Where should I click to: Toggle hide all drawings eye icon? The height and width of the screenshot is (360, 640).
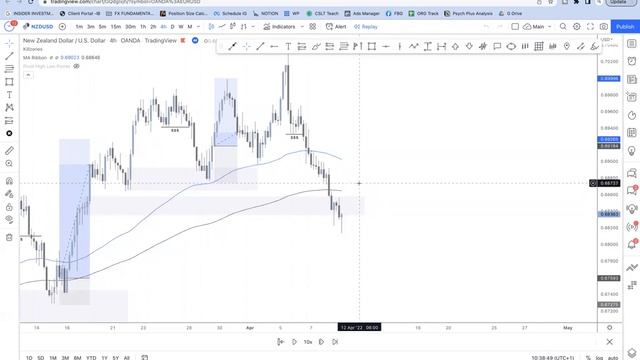tap(9, 220)
